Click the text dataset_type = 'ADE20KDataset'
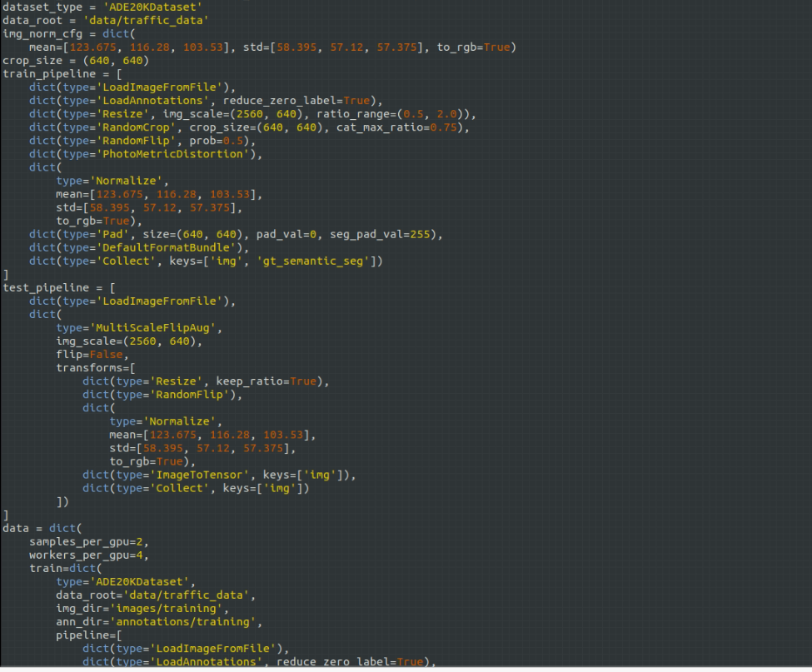 (x=102, y=7)
